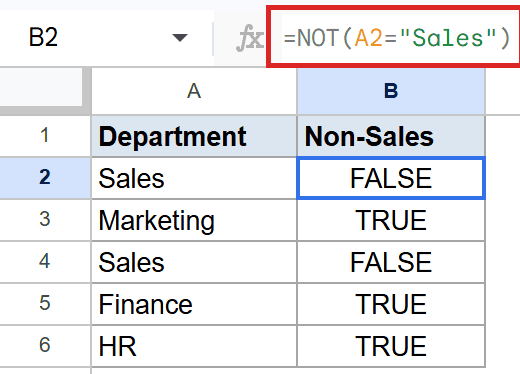Select column B header
This screenshot has height=374, width=520.
[391, 91]
